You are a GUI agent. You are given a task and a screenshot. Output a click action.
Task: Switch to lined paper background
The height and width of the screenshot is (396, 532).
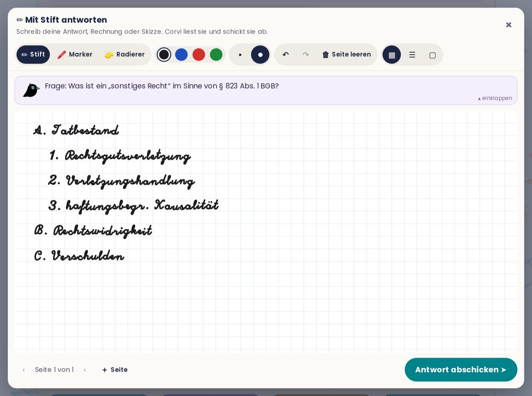[x=412, y=55]
